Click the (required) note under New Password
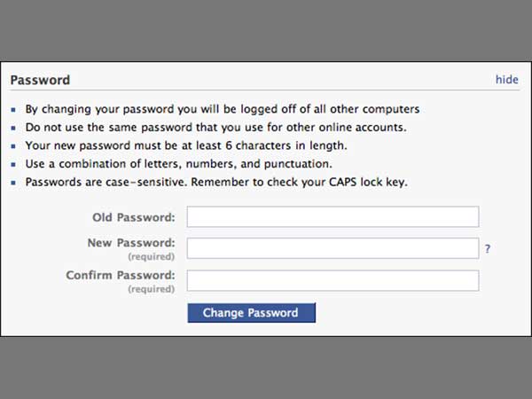This screenshot has height=399, width=532. coord(151,257)
